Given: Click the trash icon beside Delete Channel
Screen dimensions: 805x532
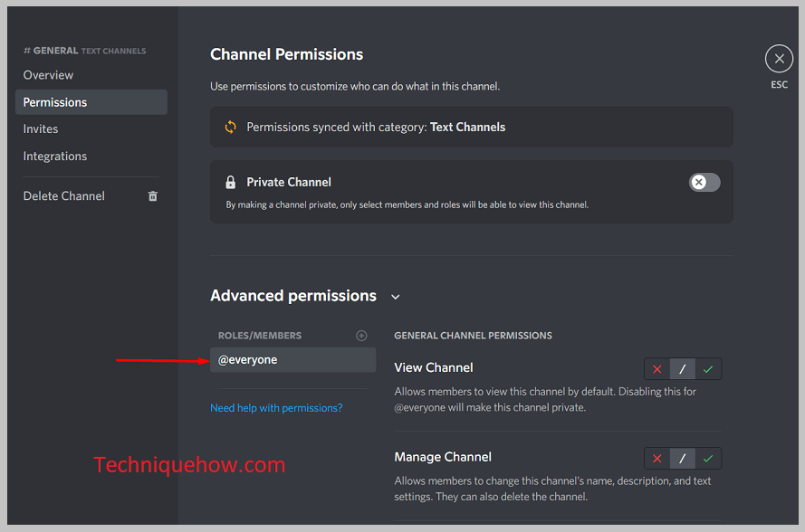Looking at the screenshot, I should pyautogui.click(x=152, y=196).
